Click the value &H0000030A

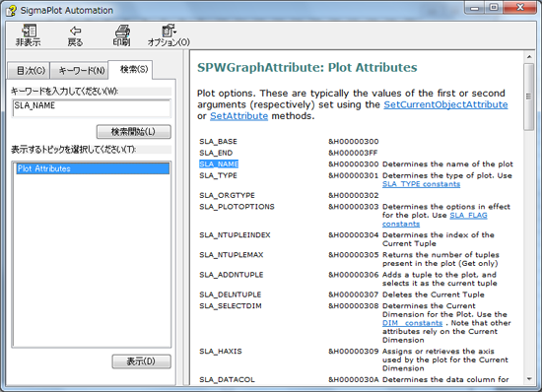point(353,379)
